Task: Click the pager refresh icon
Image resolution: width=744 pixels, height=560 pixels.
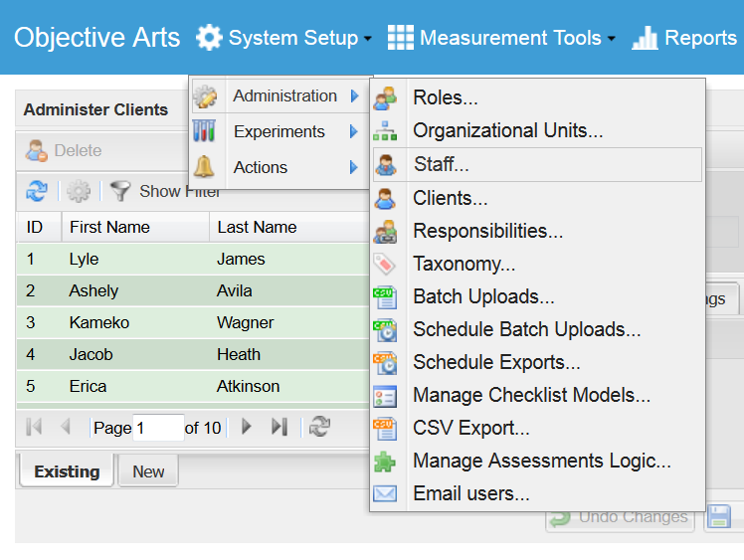Action: tap(320, 426)
